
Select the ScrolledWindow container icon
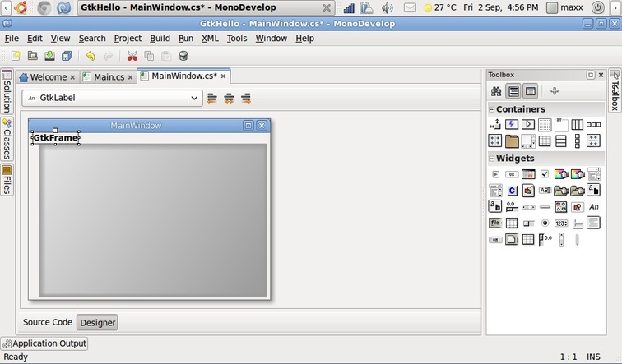(528, 141)
